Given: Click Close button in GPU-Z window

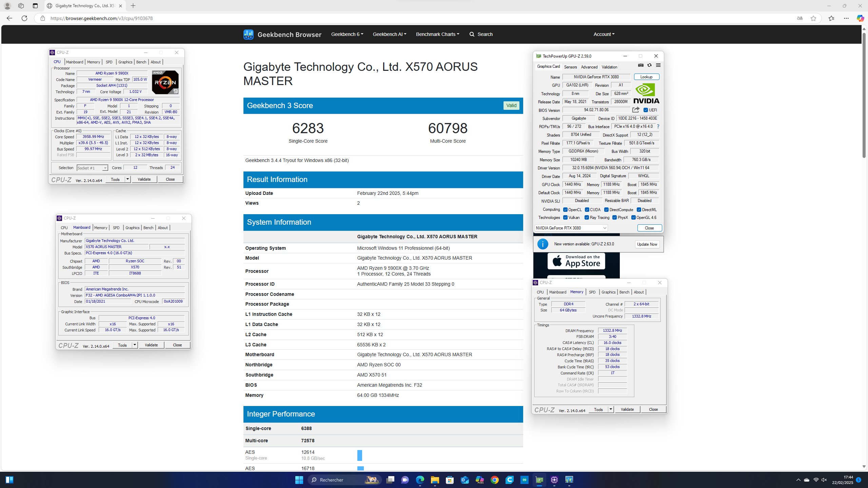Looking at the screenshot, I should (649, 228).
